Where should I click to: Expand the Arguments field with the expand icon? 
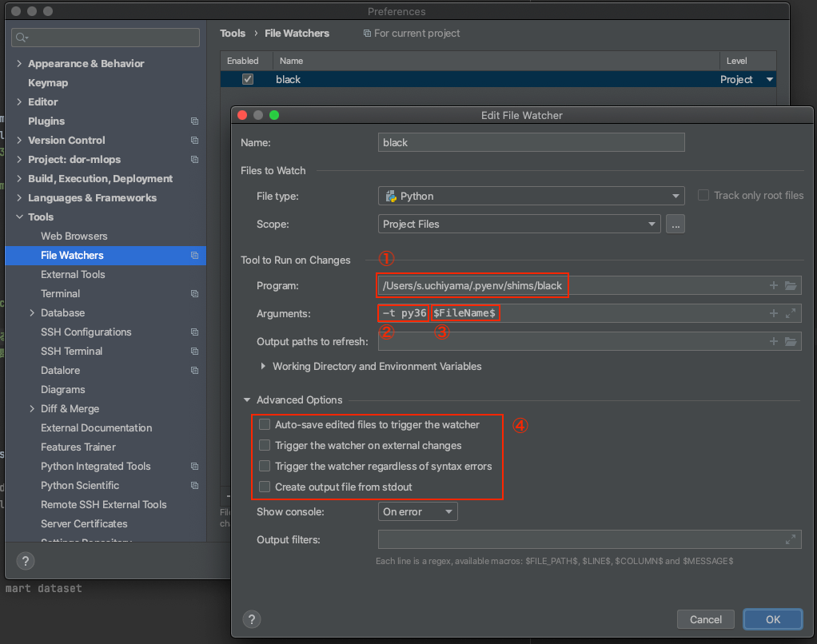(791, 313)
